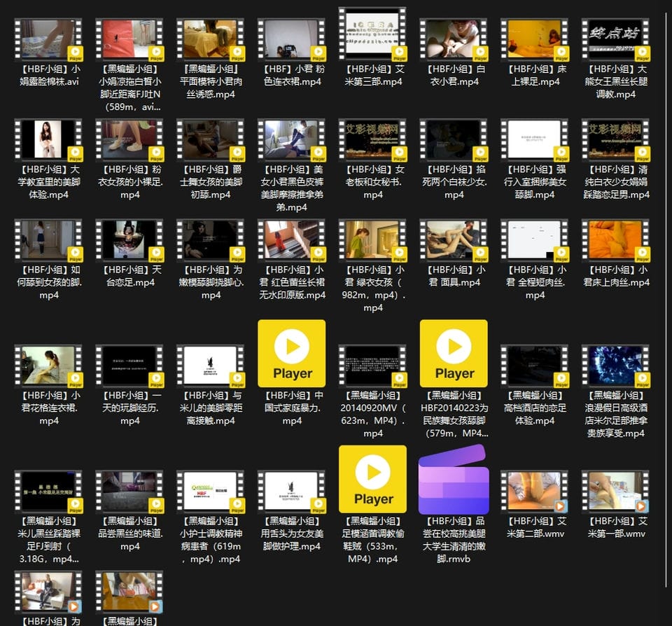Click file name starting 美女小君黑色皮裤
Screen dimensions: 672x626
[291, 188]
